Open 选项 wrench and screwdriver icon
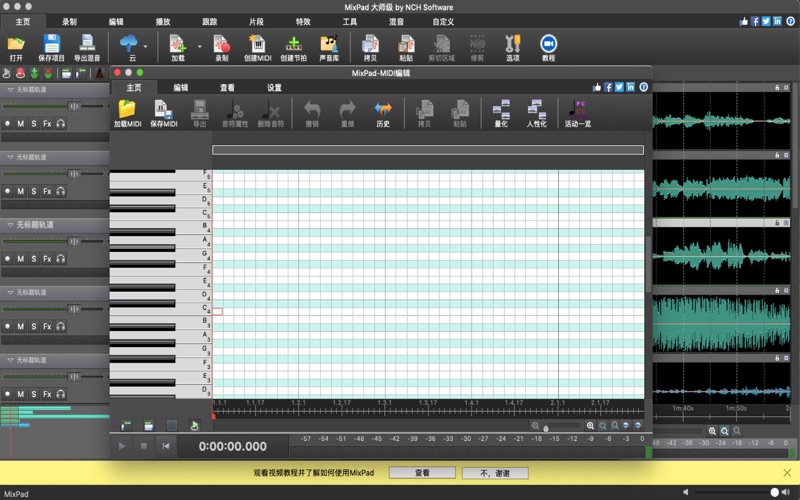This screenshot has height=500, width=800. pyautogui.click(x=513, y=46)
